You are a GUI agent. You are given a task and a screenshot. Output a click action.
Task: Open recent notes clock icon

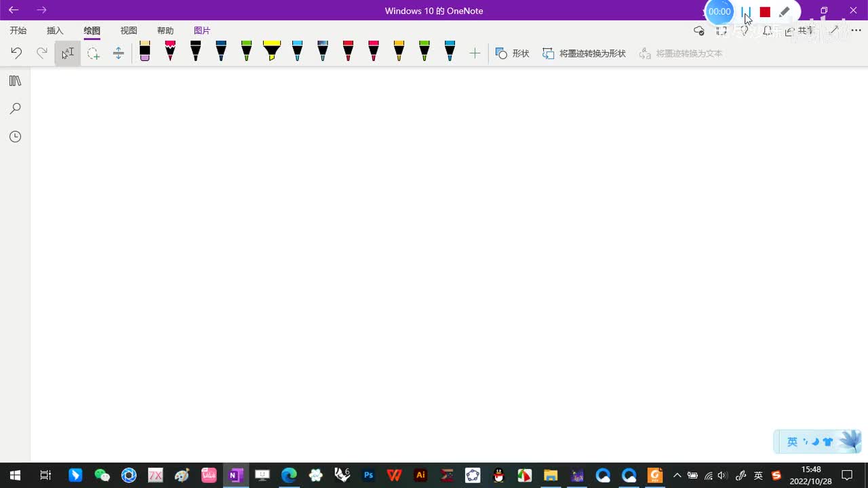coord(15,136)
